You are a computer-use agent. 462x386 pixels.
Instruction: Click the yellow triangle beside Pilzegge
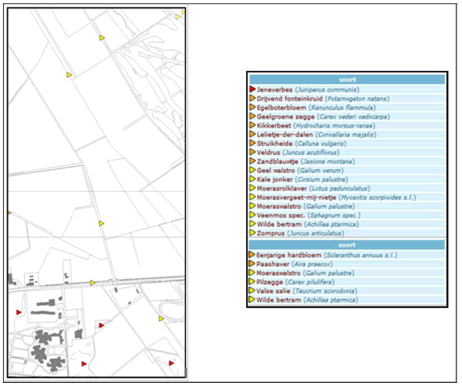click(x=252, y=282)
